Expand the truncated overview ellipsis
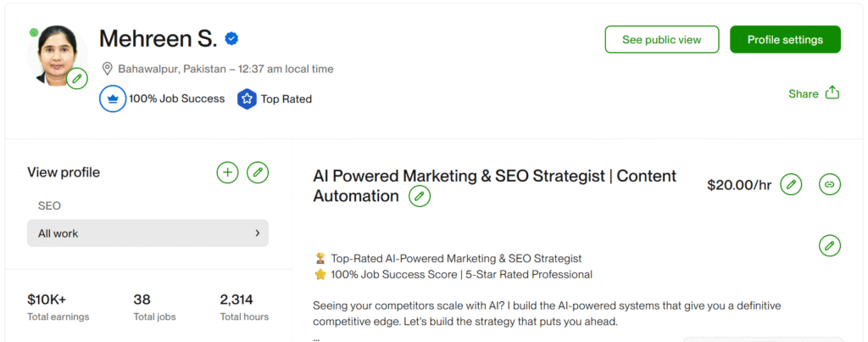This screenshot has width=868, height=342. coord(317,337)
